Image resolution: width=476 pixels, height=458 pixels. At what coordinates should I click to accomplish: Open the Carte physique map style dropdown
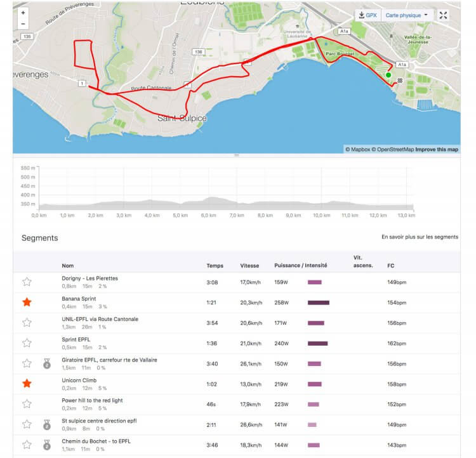[407, 15]
